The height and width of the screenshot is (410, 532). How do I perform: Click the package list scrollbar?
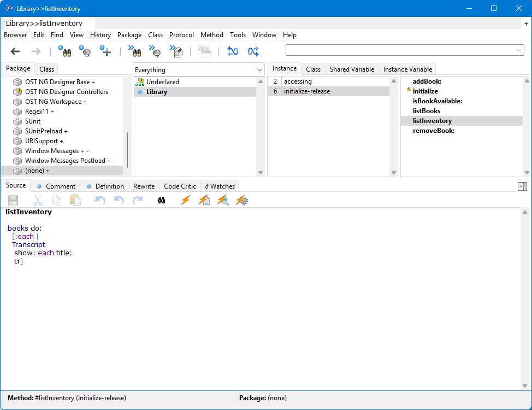tap(127, 150)
